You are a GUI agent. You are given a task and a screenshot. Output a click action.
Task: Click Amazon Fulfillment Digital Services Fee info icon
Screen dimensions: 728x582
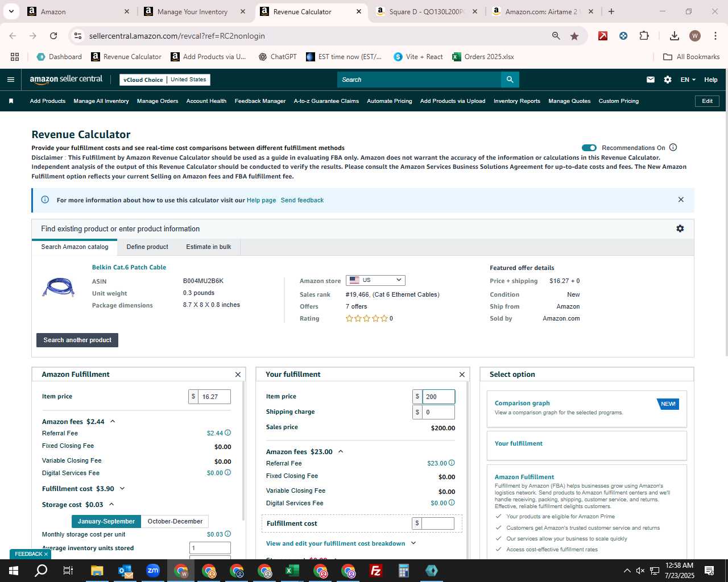(x=228, y=472)
